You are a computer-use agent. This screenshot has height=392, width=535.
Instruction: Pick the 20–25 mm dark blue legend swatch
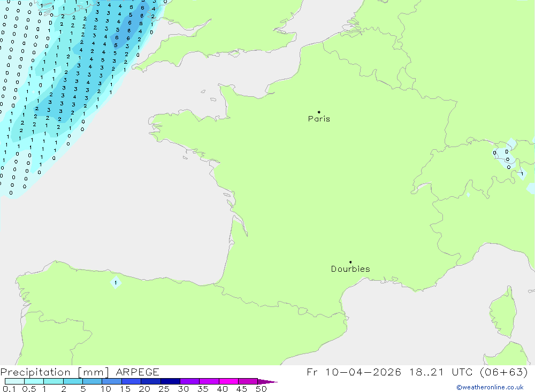[151, 381]
